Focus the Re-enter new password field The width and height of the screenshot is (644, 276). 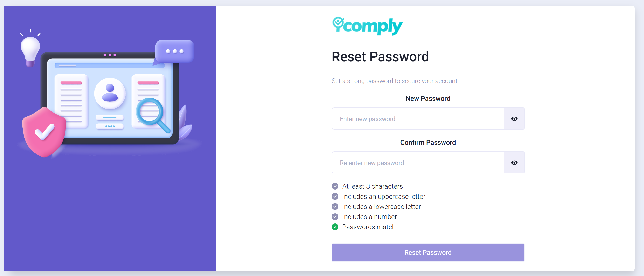point(418,163)
